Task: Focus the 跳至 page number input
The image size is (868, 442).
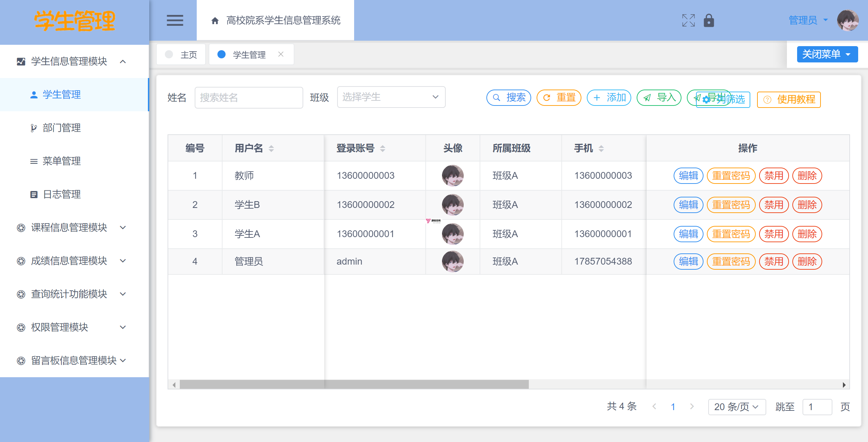Action: [x=817, y=407]
